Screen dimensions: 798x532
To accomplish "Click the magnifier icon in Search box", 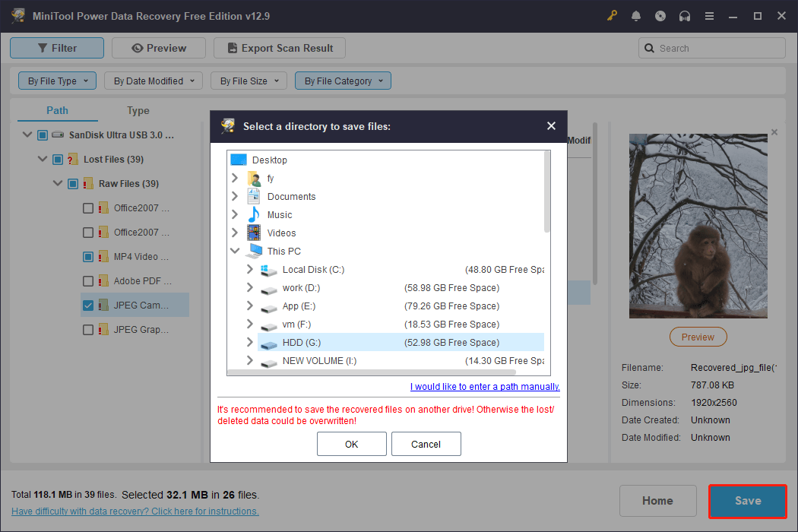I will (649, 49).
